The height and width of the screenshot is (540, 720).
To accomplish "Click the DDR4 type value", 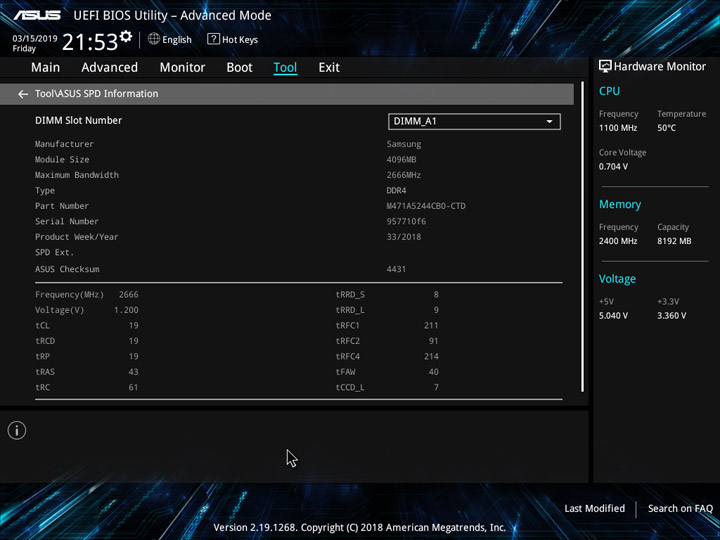I will (x=396, y=191).
